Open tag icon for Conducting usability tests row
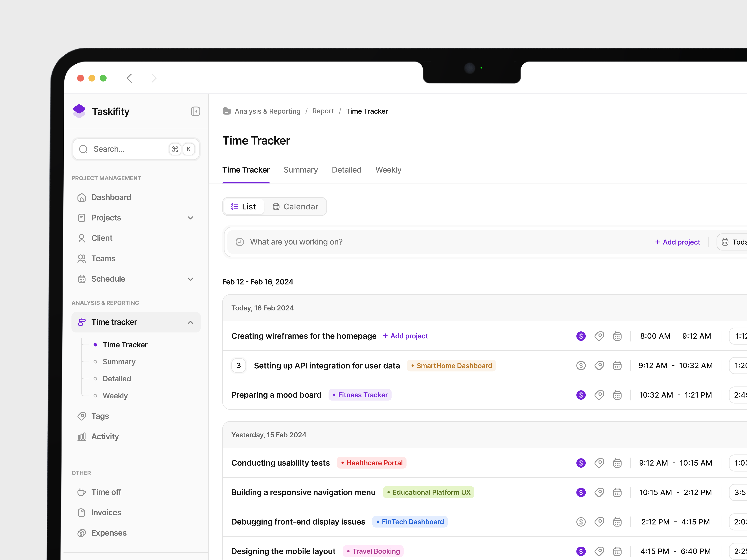Image resolution: width=747 pixels, height=560 pixels. (x=599, y=463)
